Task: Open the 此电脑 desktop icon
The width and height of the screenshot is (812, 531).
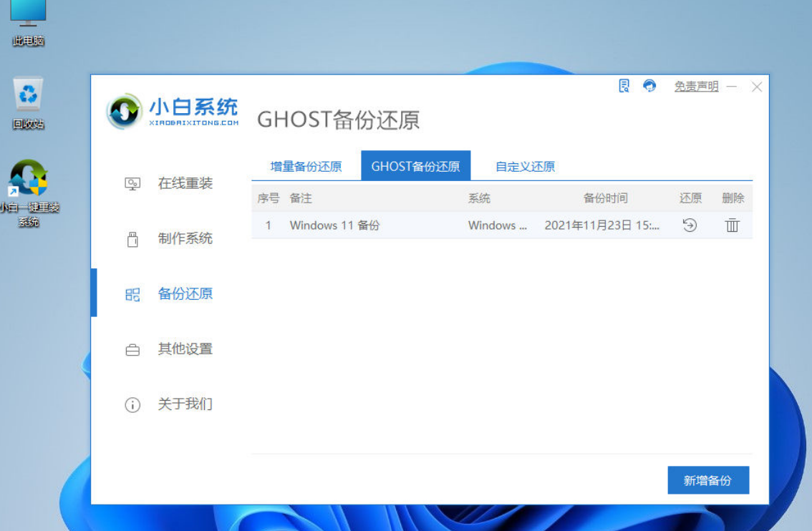Action: (28, 24)
